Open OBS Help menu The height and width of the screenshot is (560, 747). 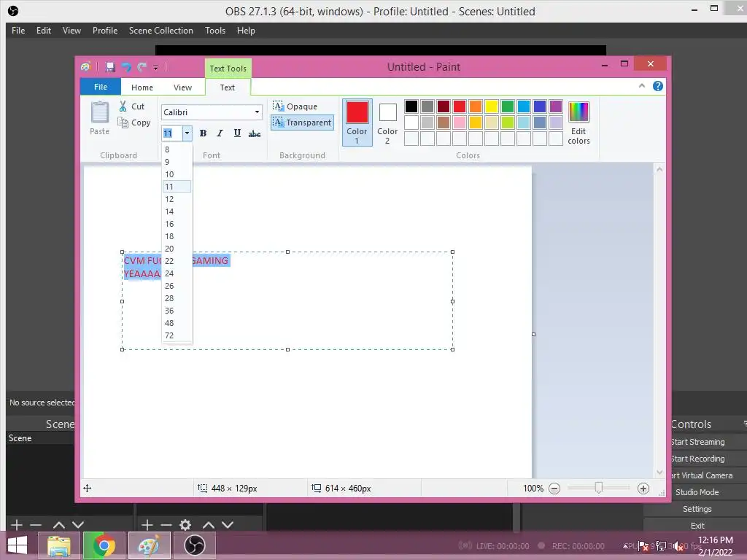246,31
